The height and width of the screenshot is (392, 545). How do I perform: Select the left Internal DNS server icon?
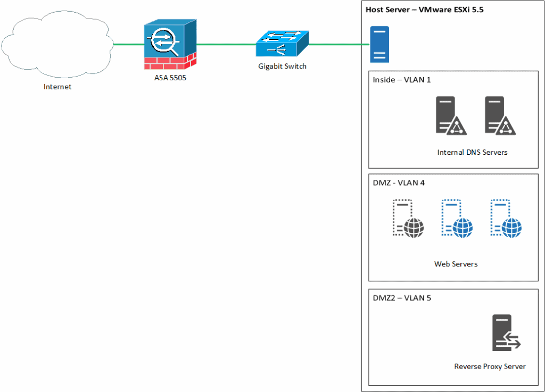pos(451,115)
